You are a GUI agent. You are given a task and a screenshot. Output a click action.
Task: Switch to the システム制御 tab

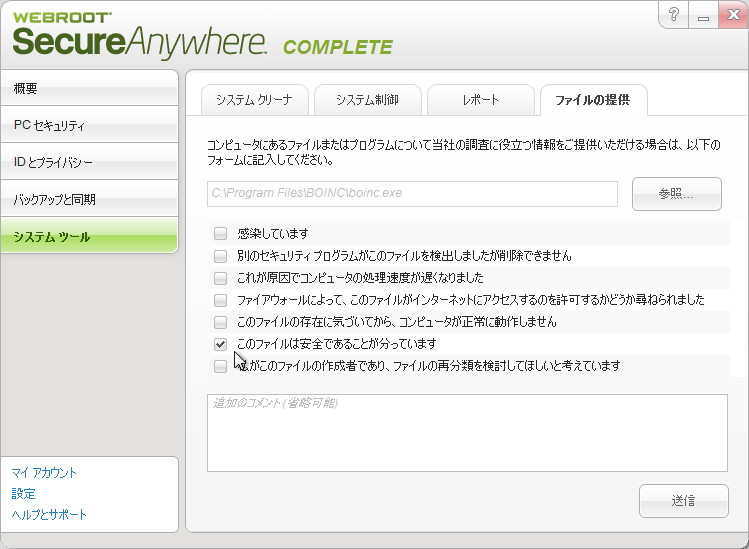click(x=367, y=100)
